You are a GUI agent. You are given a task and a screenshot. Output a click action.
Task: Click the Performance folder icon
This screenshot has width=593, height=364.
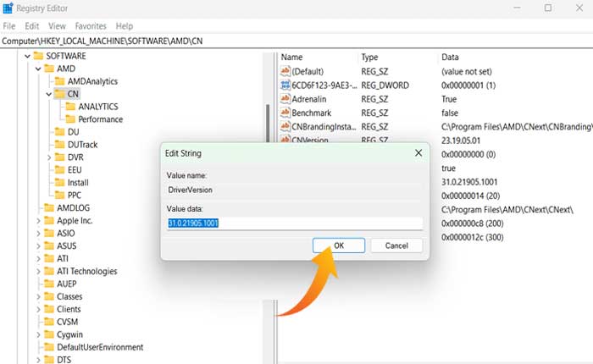point(70,119)
